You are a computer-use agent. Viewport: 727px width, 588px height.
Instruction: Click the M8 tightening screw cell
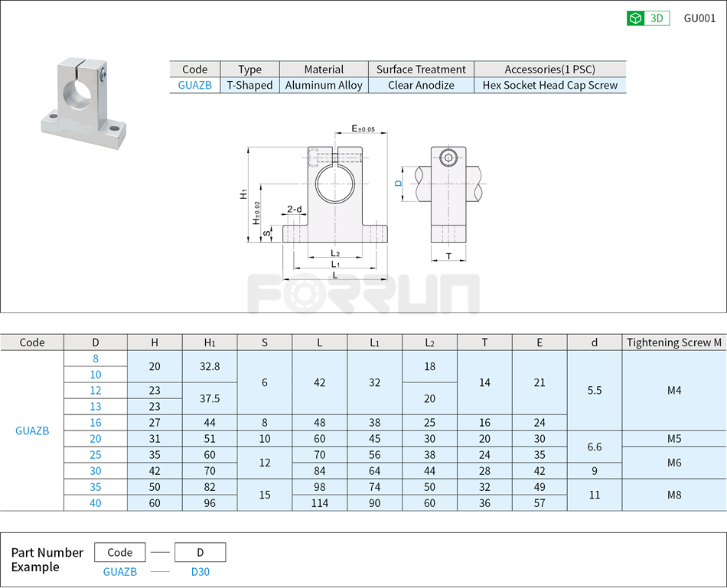674,495
